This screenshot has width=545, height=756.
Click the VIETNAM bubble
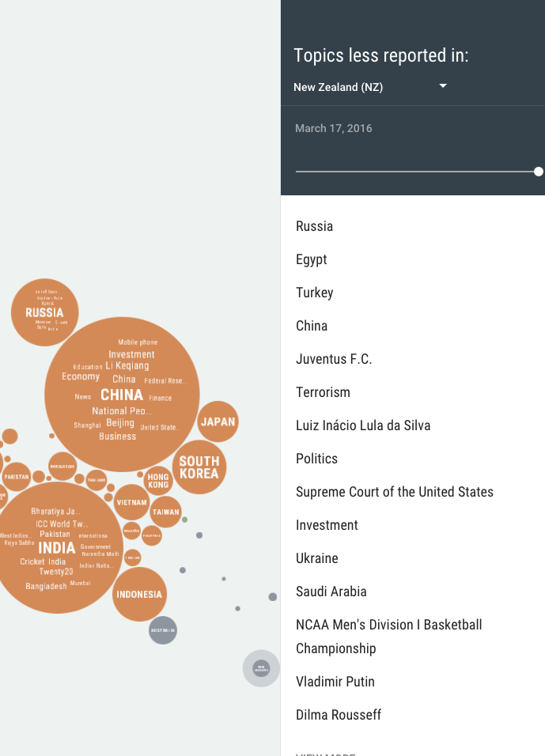click(131, 502)
